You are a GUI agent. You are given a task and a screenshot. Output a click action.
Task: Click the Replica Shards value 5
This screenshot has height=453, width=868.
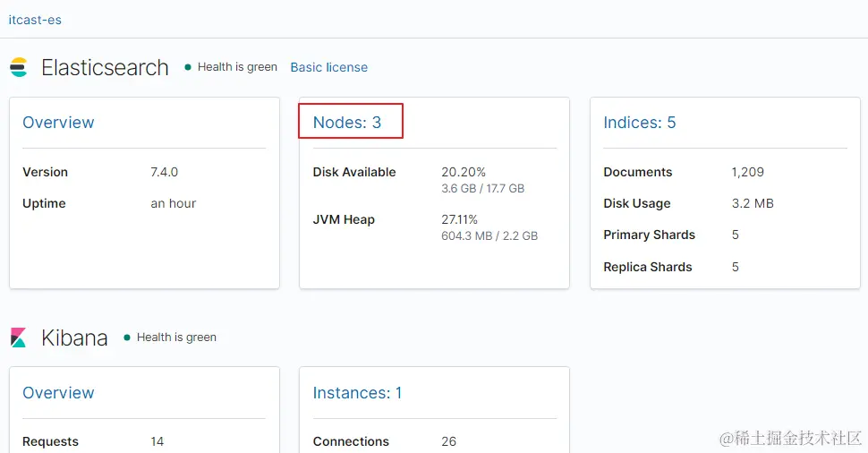point(736,267)
